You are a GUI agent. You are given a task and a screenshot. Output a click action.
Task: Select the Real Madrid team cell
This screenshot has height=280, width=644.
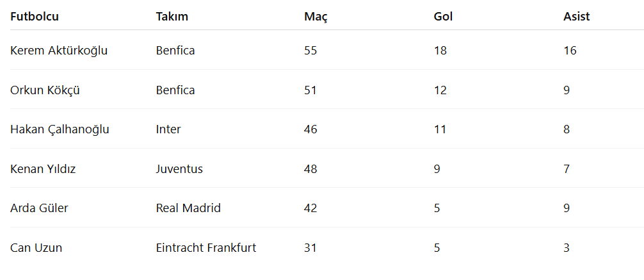coord(188,208)
